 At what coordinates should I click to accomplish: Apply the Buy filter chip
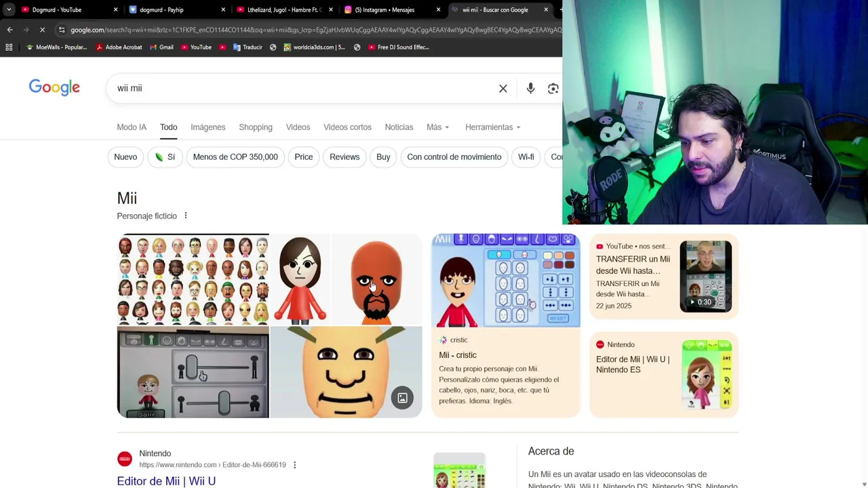(x=383, y=157)
